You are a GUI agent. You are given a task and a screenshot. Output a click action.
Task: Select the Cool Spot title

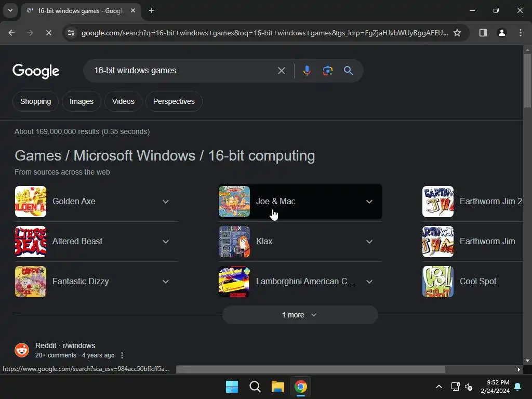point(478,281)
